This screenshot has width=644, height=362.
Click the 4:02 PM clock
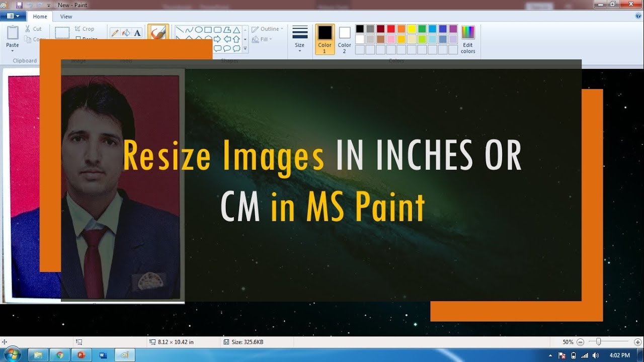(x=619, y=355)
